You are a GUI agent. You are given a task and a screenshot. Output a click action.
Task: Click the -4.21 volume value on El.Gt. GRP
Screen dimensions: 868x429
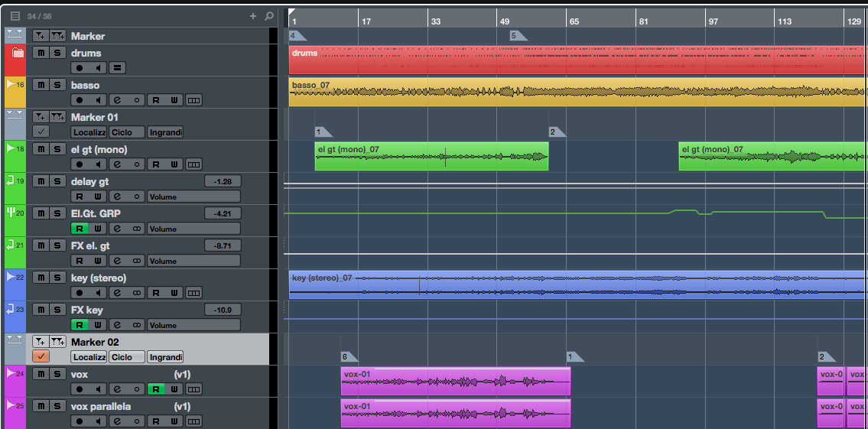pos(223,213)
